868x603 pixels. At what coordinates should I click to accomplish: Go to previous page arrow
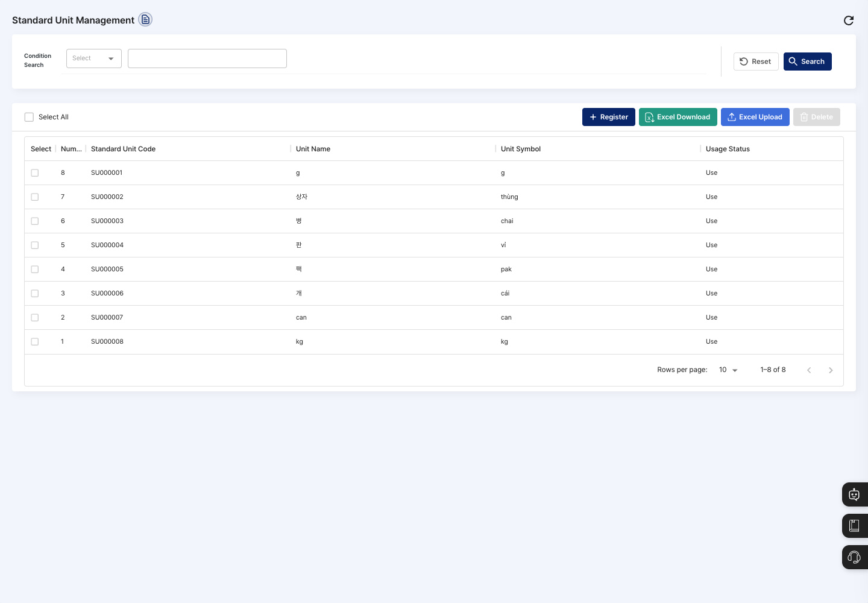(x=809, y=370)
